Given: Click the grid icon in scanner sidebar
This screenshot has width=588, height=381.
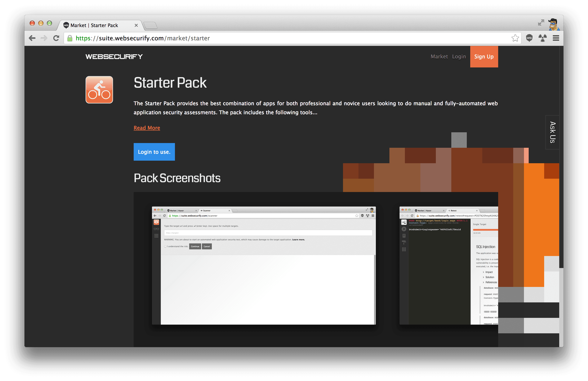Looking at the screenshot, I should point(156,236).
